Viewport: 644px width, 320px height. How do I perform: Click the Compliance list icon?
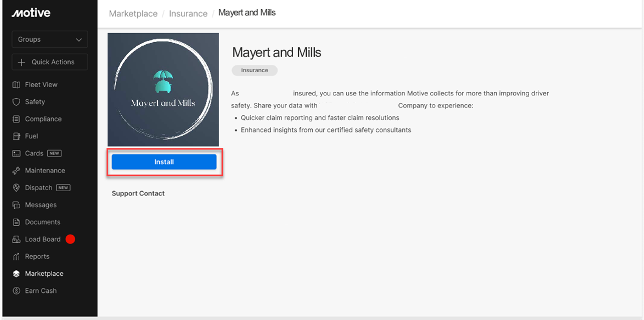click(x=16, y=119)
